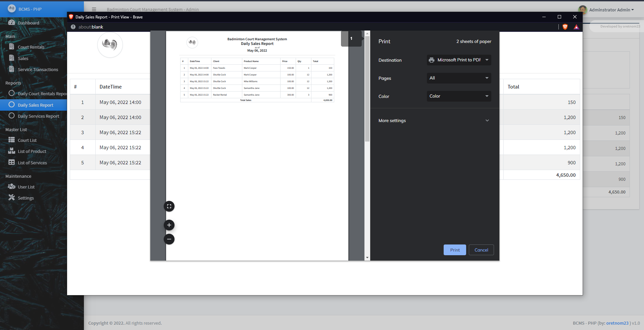Click the site info icon beside about:blank
Viewport: 644px width, 330px height.
[x=73, y=27]
